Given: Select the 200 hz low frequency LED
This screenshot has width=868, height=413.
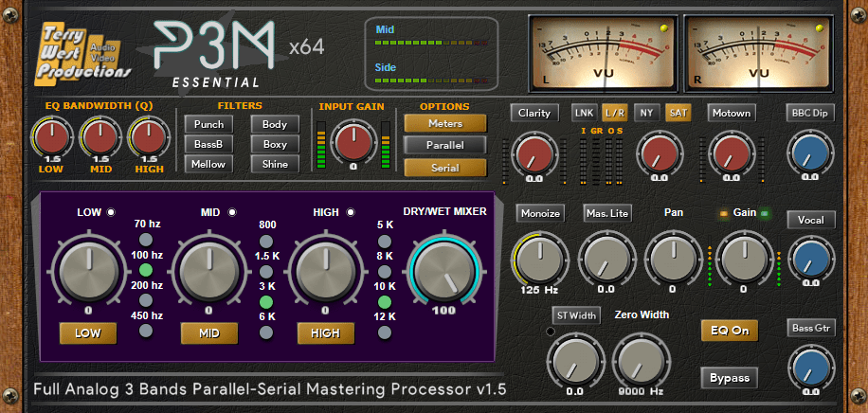Looking at the screenshot, I should 146,300.
